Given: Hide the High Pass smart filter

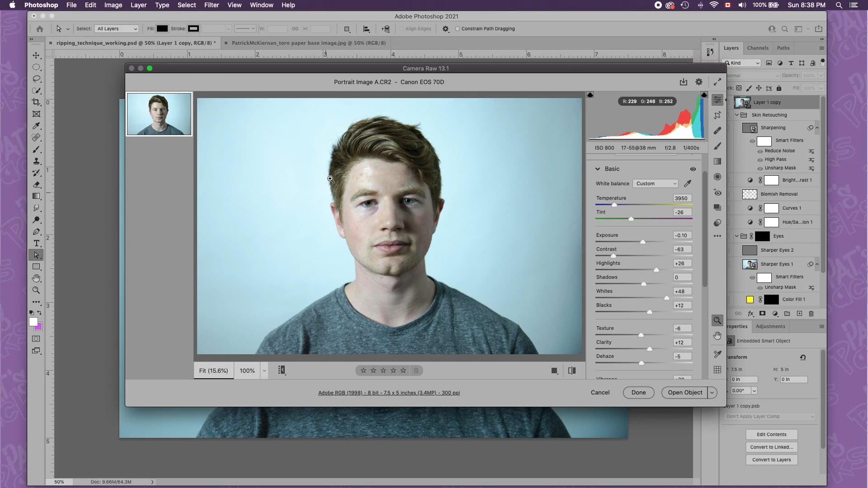Looking at the screenshot, I should (x=760, y=160).
